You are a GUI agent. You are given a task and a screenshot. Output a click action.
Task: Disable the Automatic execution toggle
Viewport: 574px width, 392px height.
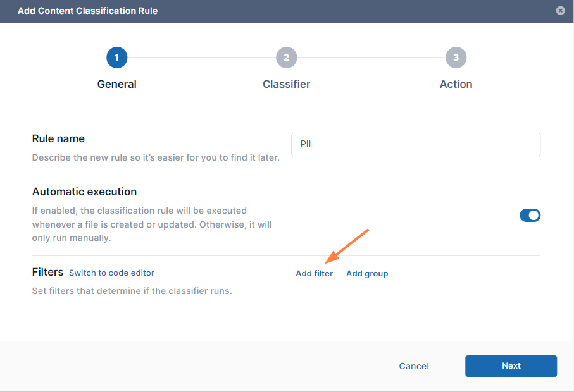click(x=530, y=216)
